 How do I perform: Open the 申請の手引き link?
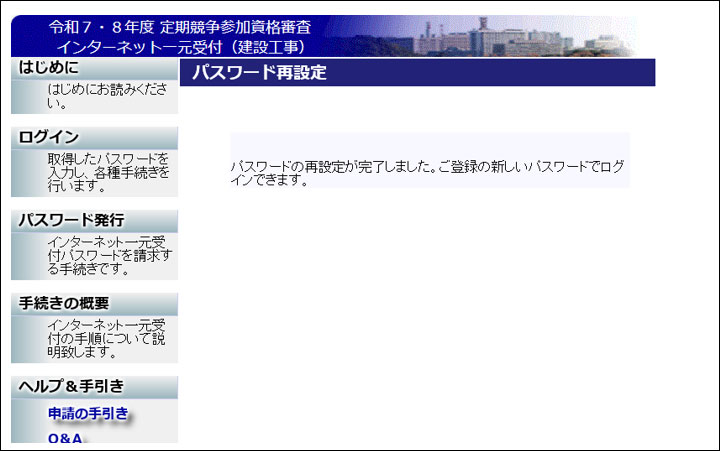88,413
